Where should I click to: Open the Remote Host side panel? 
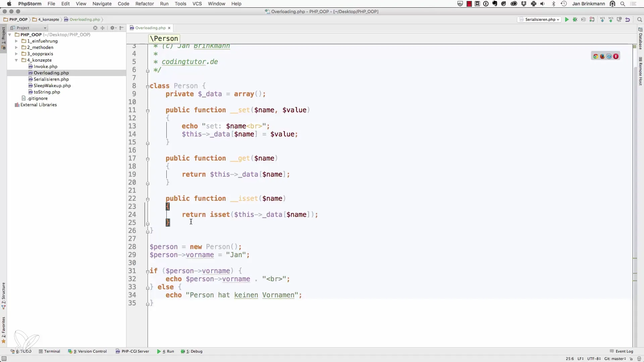pyautogui.click(x=640, y=71)
